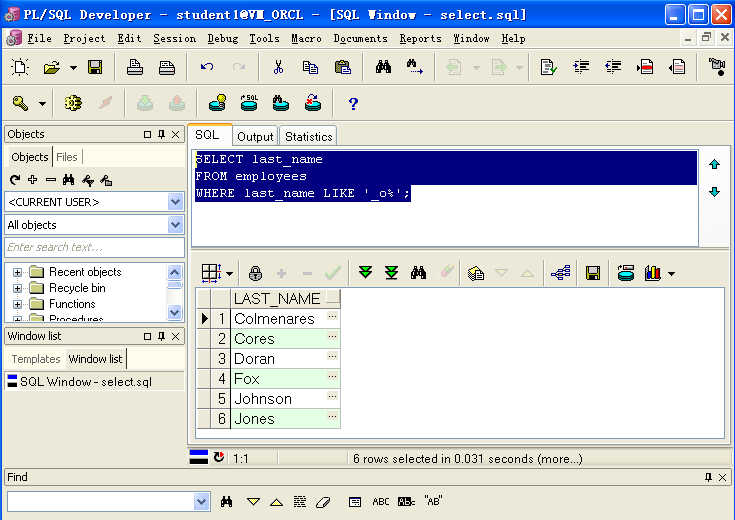Click the LAST_NAME column header

285,298
